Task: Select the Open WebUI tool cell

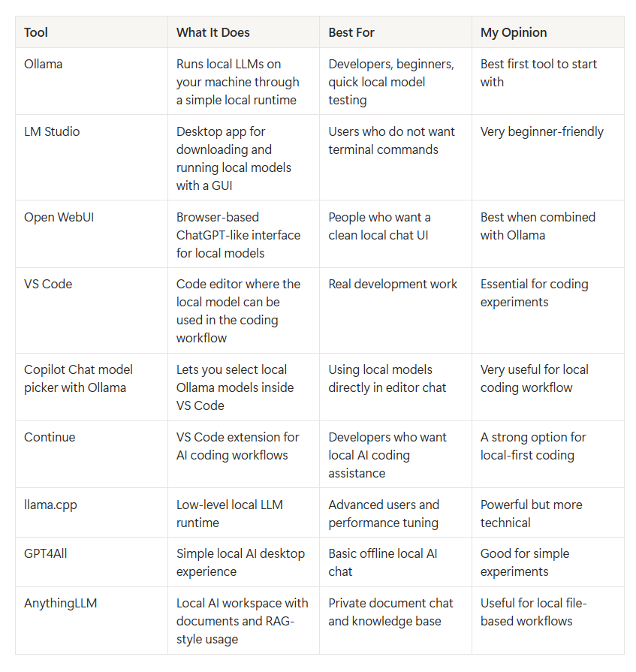Action: (x=59, y=217)
